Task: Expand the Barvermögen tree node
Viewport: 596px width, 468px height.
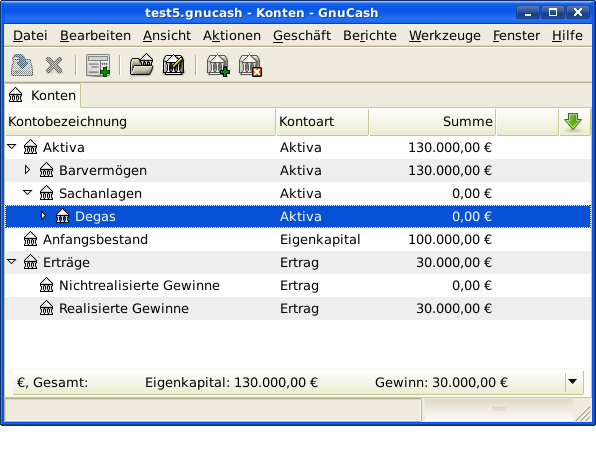Action: tap(27, 170)
